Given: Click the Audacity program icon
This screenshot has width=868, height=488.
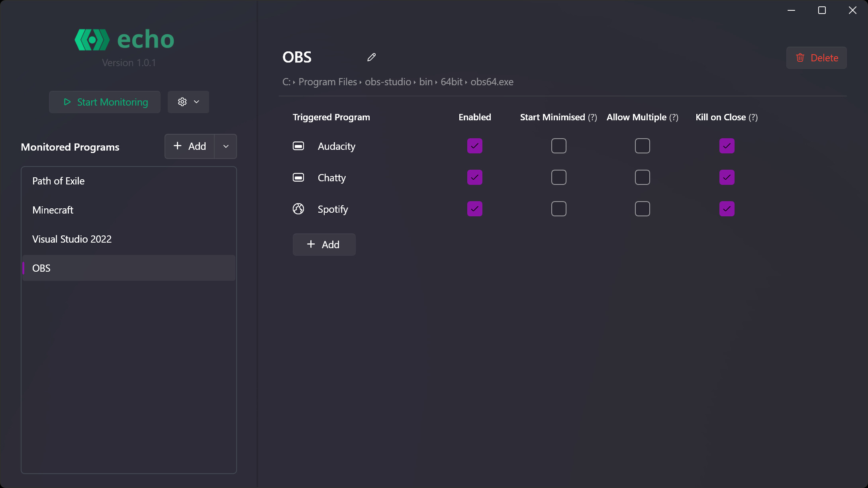Looking at the screenshot, I should pyautogui.click(x=298, y=146).
